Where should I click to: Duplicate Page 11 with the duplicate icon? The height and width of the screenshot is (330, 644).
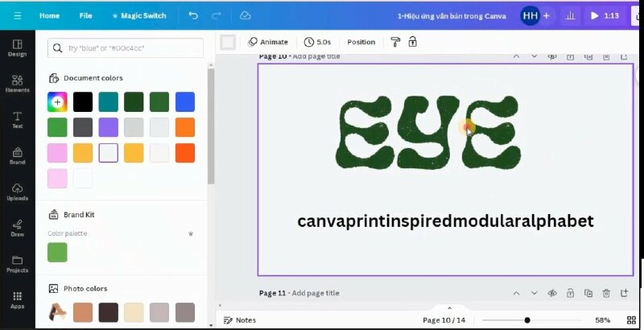pyautogui.click(x=588, y=294)
